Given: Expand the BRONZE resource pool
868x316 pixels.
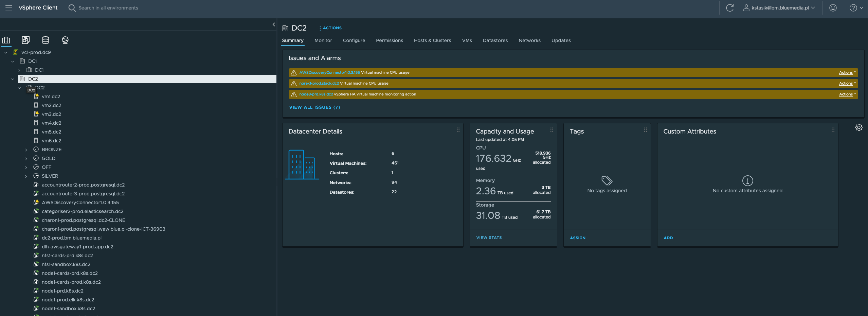Looking at the screenshot, I should click(26, 150).
